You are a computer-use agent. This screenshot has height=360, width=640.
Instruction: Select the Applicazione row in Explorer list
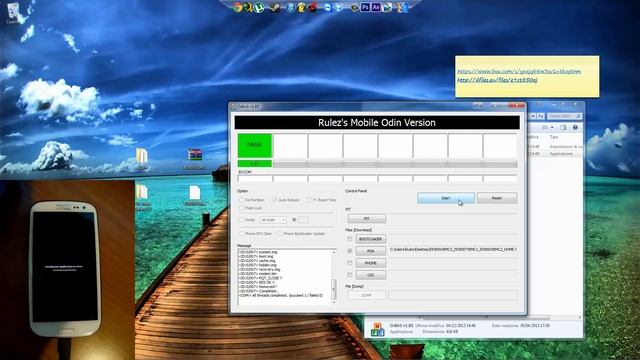(x=556, y=153)
